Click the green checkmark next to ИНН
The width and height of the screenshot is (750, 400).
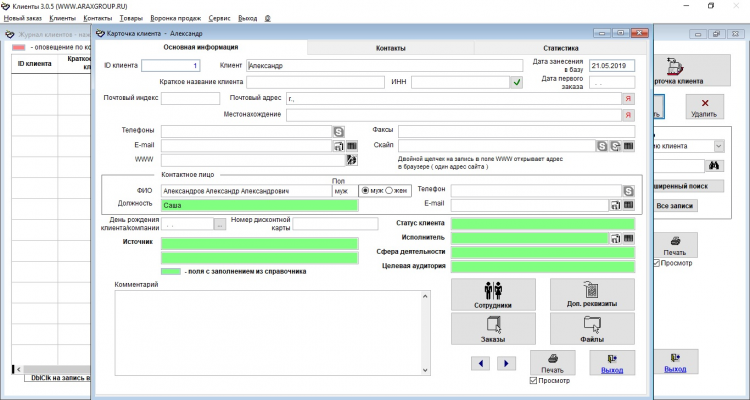[x=517, y=82]
